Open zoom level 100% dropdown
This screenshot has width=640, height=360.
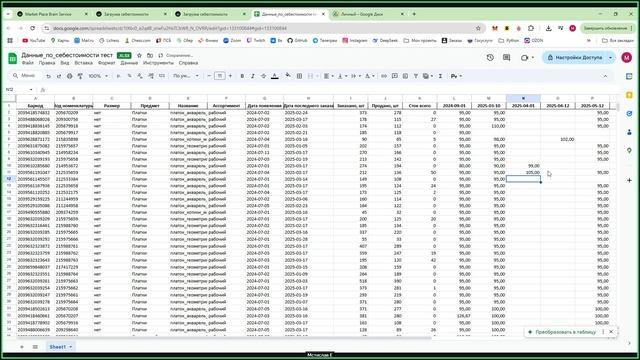(x=98, y=76)
